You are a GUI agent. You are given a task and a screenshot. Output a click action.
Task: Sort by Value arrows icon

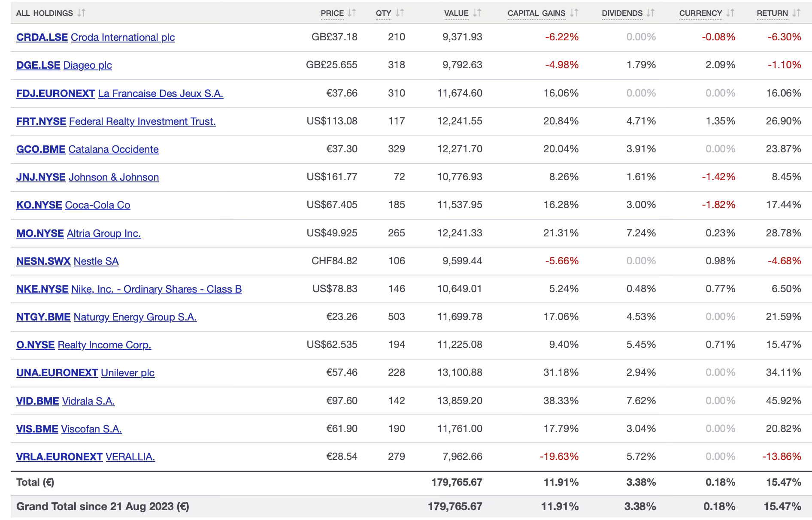click(477, 13)
